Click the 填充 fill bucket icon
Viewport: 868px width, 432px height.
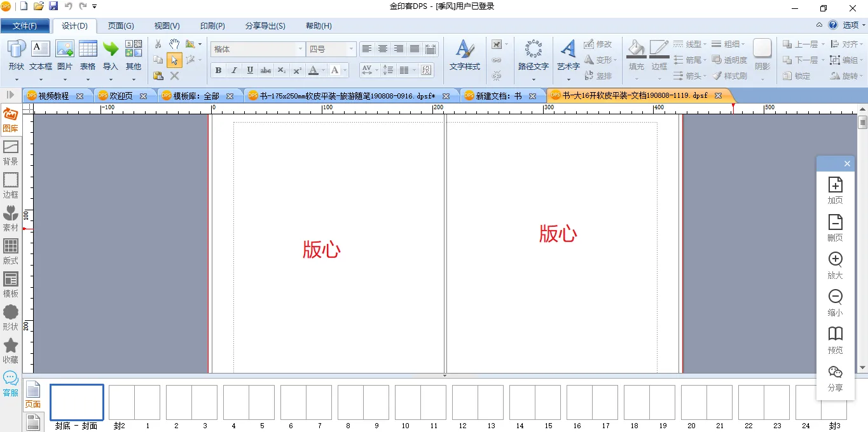(x=636, y=49)
